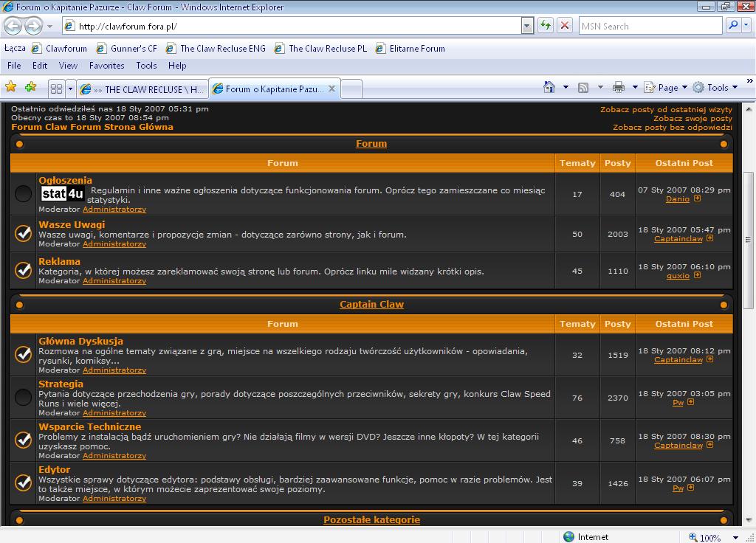Click the MSN Search input box
Image resolution: width=756 pixels, height=543 pixels.
coord(650,26)
